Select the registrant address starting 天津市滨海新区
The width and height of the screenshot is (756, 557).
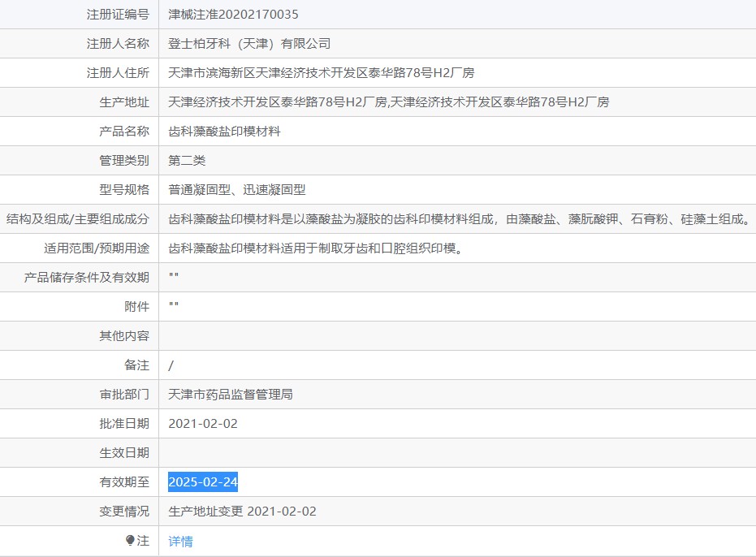(321, 73)
